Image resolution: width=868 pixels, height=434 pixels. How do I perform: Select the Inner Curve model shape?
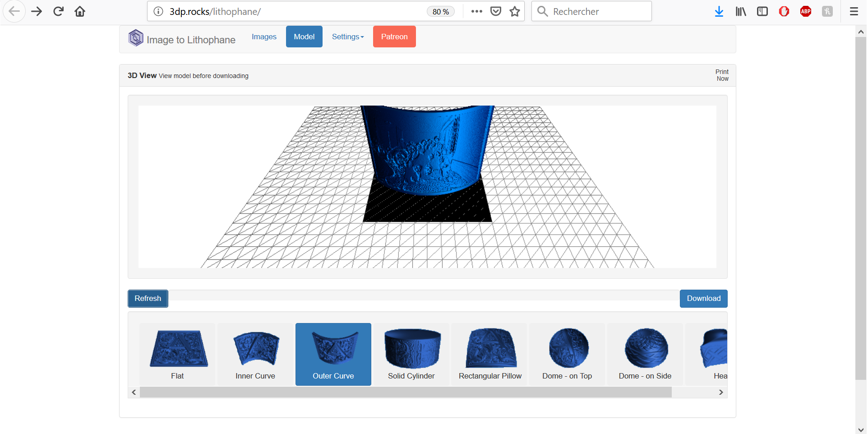255,354
